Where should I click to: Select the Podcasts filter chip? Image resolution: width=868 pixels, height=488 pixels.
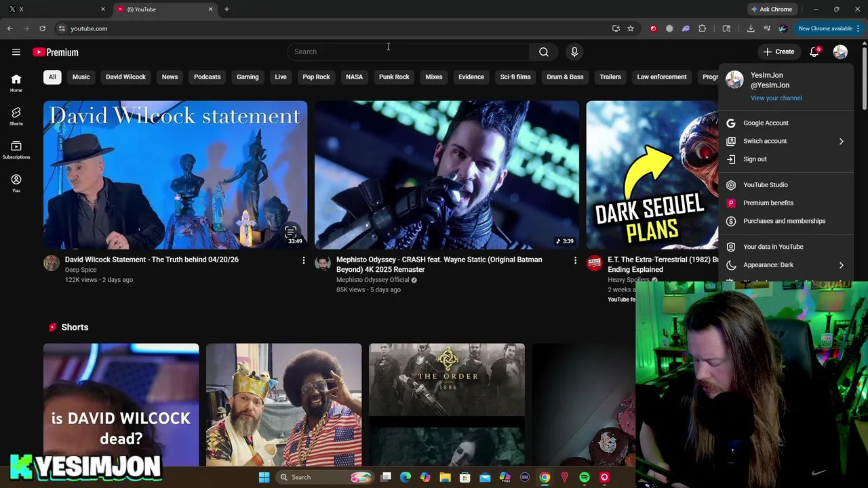pyautogui.click(x=207, y=77)
